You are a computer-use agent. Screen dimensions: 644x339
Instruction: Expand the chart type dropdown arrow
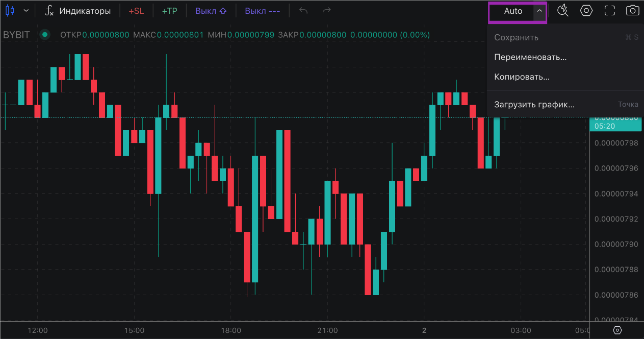click(26, 11)
